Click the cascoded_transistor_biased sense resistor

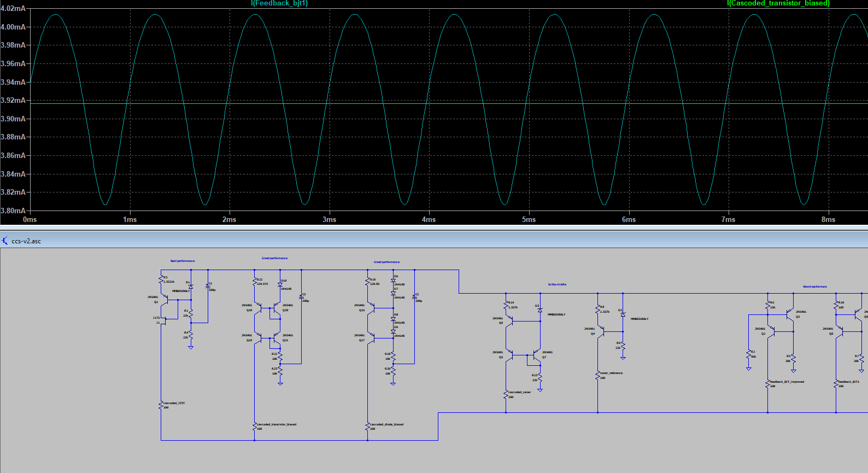254,427
